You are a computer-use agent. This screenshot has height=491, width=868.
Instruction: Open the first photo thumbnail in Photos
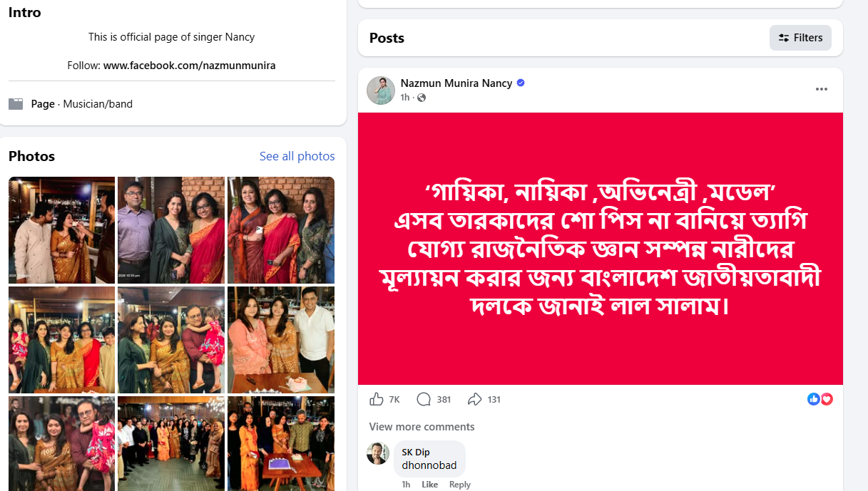(x=61, y=229)
